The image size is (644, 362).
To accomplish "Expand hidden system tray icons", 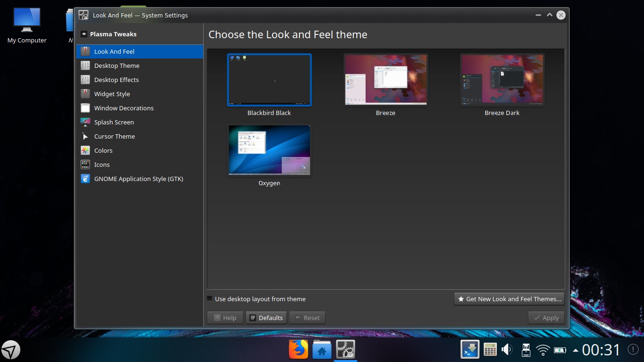I will click(x=575, y=350).
